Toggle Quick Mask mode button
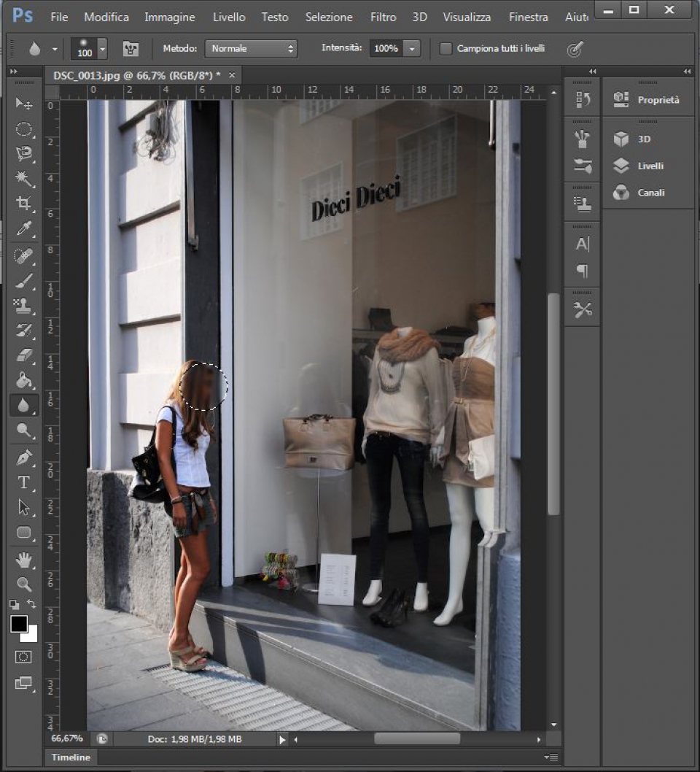This screenshot has height=772, width=700. [x=24, y=657]
